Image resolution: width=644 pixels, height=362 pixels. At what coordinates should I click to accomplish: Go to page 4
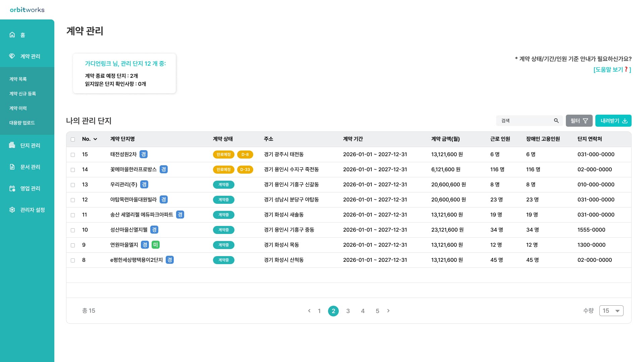pyautogui.click(x=363, y=311)
